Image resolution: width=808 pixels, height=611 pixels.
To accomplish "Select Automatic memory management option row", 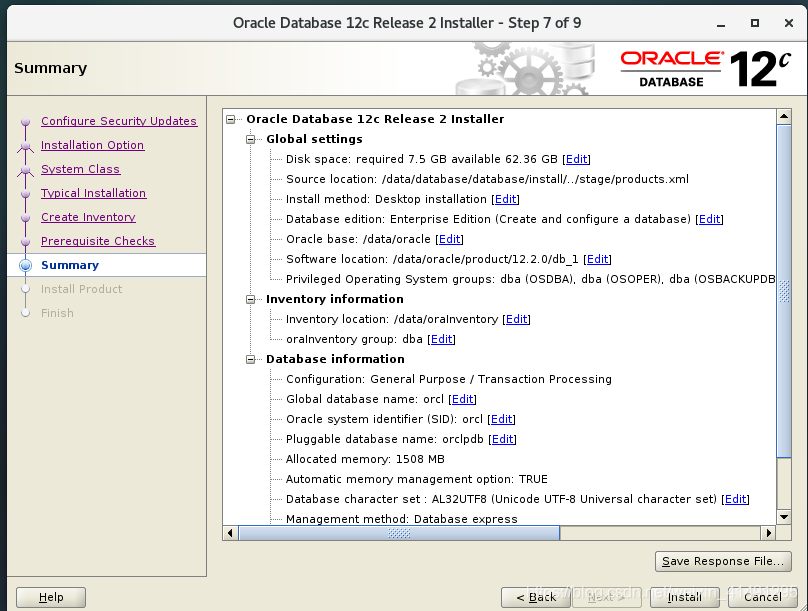I will (x=417, y=479).
